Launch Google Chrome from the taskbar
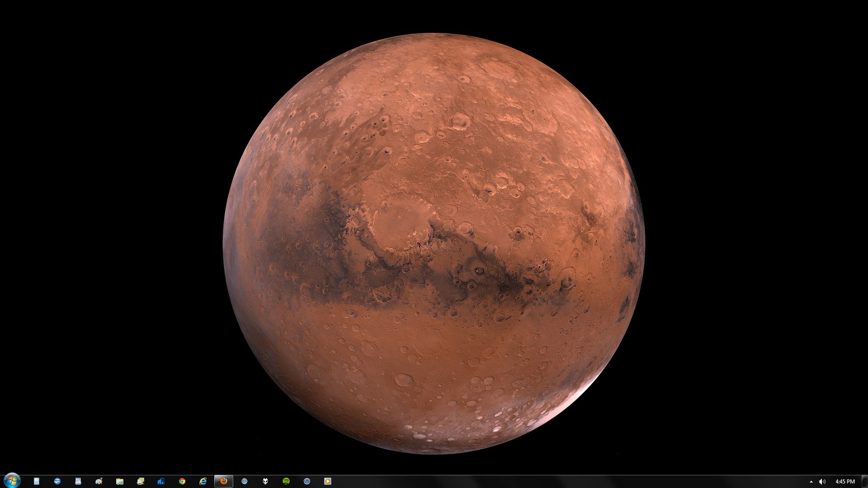This screenshot has width=868, height=488. 182,481
